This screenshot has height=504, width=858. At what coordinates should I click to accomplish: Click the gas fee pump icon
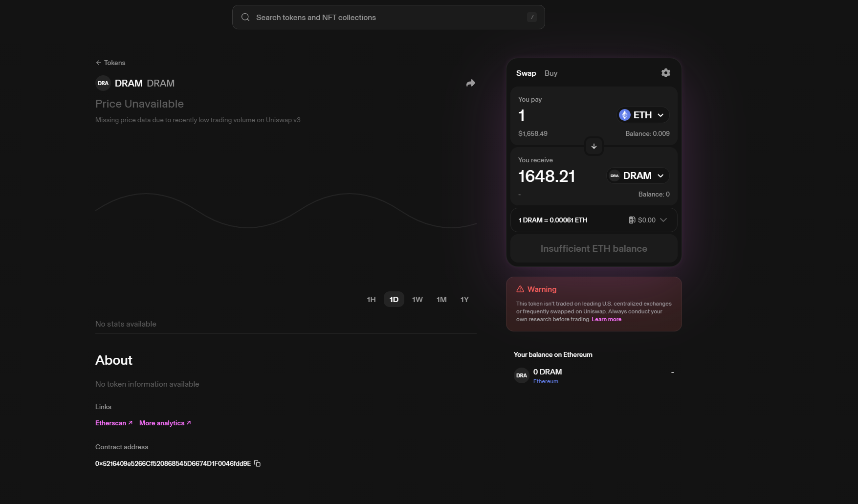click(x=632, y=220)
